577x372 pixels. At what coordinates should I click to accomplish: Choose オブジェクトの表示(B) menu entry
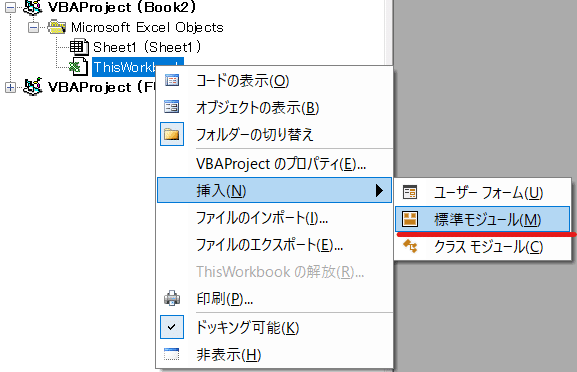point(275,107)
